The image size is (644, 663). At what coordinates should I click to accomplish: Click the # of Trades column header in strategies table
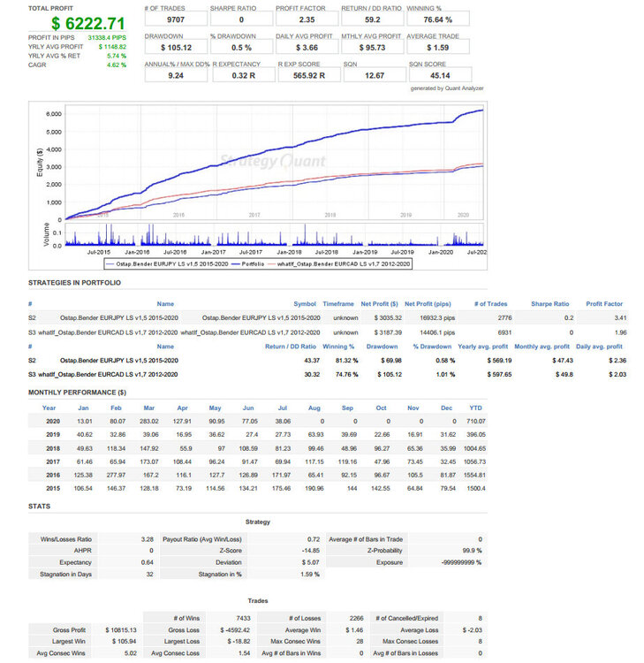tap(490, 303)
